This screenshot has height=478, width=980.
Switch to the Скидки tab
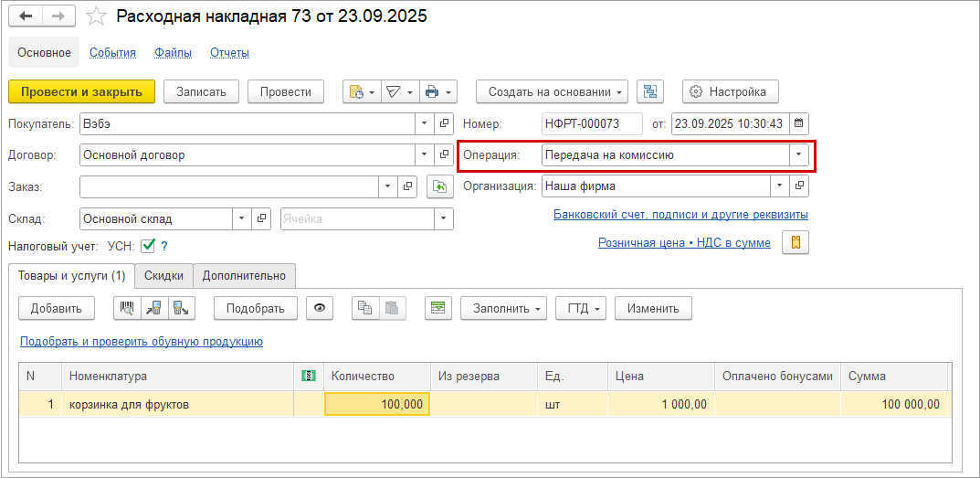click(163, 275)
